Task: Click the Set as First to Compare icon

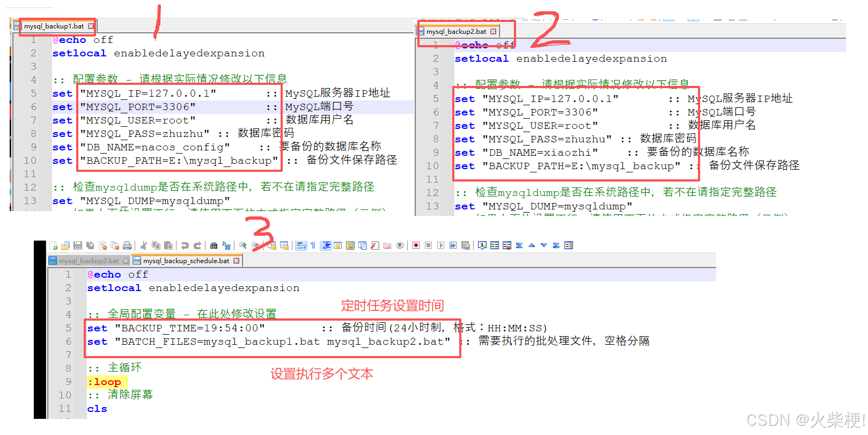Action: tap(482, 245)
